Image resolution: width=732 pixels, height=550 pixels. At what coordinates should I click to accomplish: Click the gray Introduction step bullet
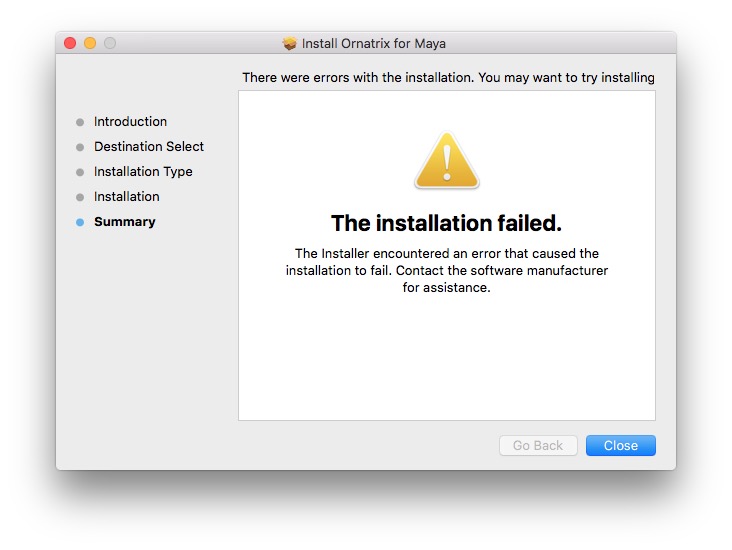tap(80, 122)
